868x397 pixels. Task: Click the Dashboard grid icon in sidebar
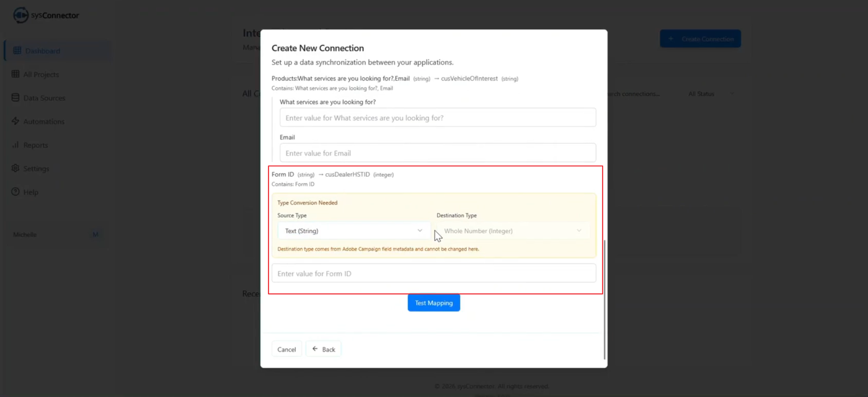tap(17, 51)
